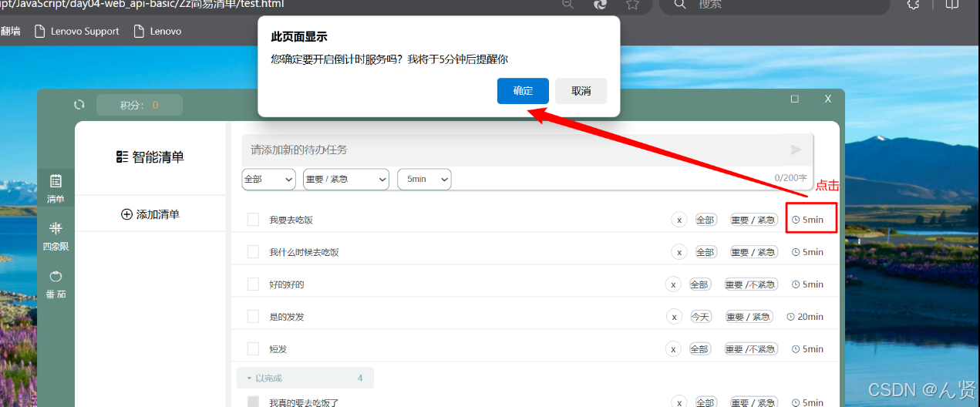Click the 智能清单 list header
The width and height of the screenshot is (980, 407).
(x=150, y=157)
